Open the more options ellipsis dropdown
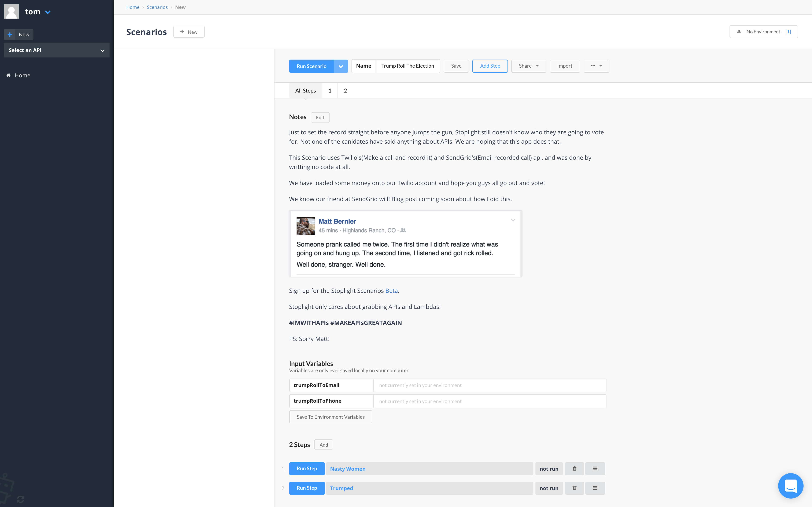 tap(596, 66)
